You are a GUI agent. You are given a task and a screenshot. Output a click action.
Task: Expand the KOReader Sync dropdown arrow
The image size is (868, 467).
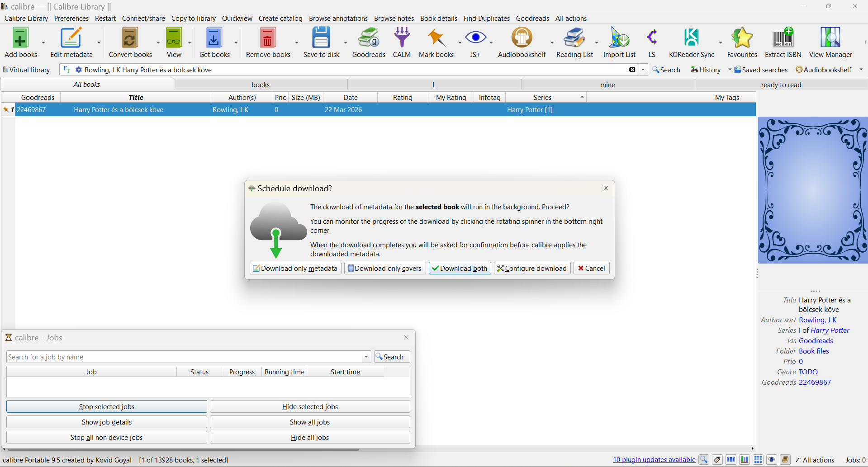pyautogui.click(x=721, y=42)
